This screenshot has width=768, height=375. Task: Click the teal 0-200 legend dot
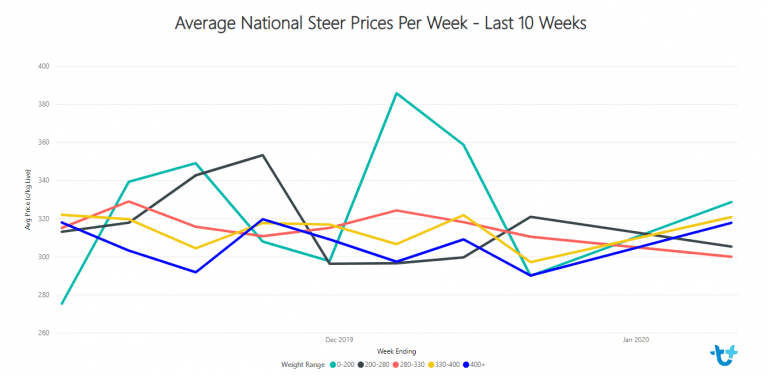pos(333,365)
